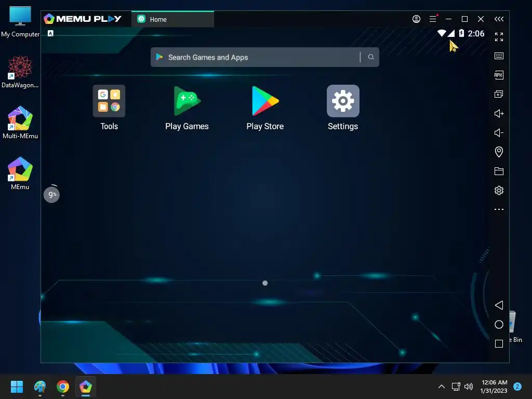Image resolution: width=532 pixels, height=399 pixels.
Task: Open the taskbar clock and date
Action: pos(494,387)
